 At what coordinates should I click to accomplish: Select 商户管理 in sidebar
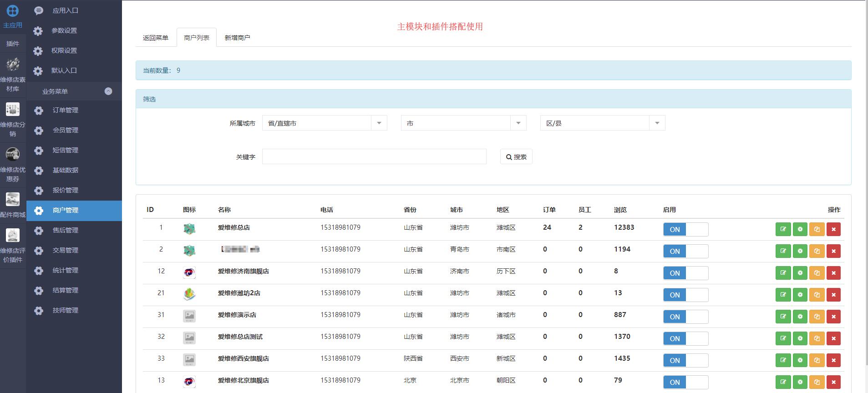click(74, 211)
